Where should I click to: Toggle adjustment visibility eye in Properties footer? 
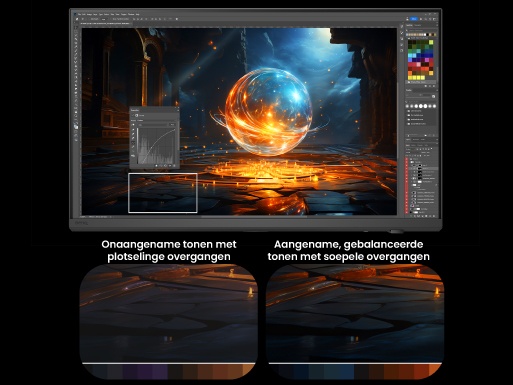tap(170, 165)
